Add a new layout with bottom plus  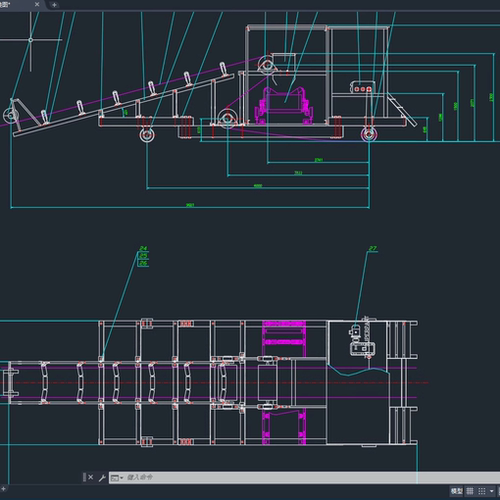pyautogui.click(x=3, y=489)
